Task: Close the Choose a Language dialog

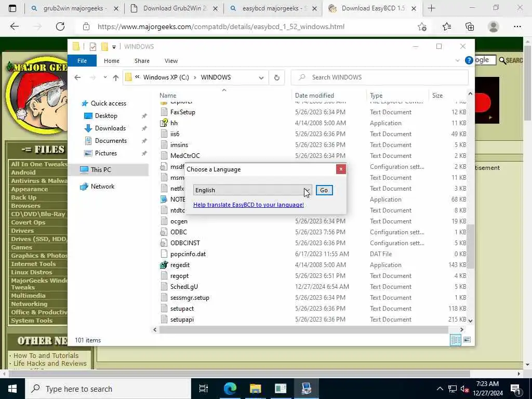Action: tap(341, 169)
